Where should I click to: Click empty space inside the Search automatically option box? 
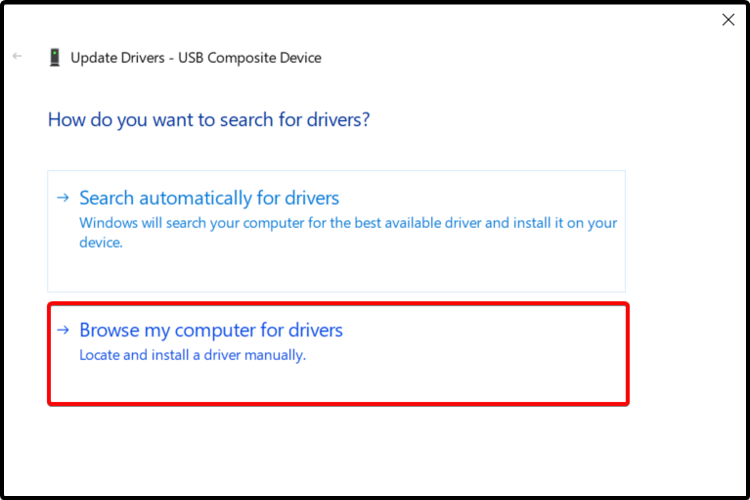point(400,268)
